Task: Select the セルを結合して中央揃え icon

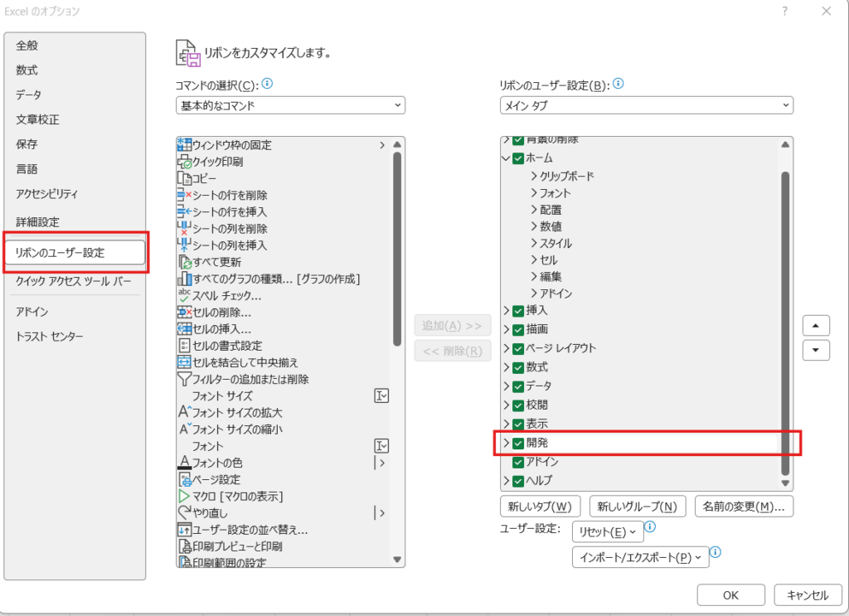Action: coord(184,362)
